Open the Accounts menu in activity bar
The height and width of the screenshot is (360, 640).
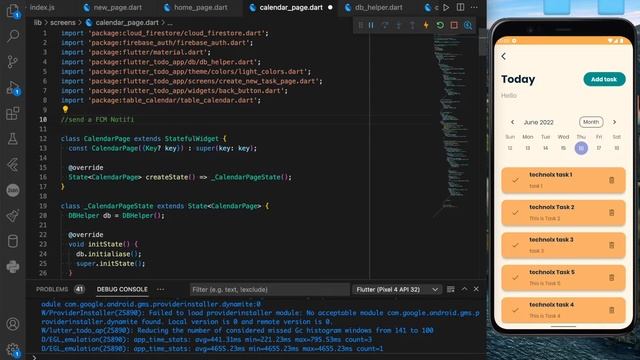13,324
